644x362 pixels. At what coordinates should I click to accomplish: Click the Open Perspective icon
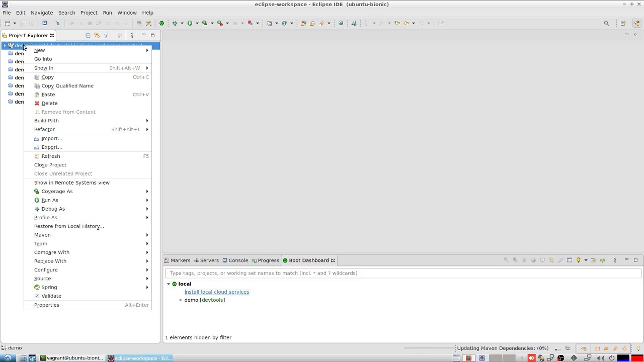623,23
